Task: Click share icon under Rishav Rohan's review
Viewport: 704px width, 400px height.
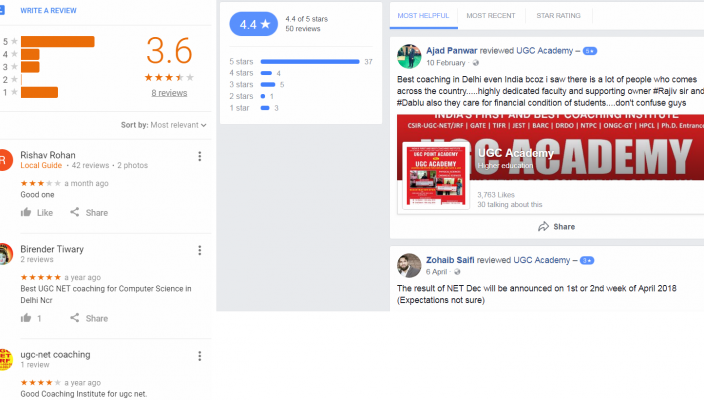Action: tap(75, 212)
